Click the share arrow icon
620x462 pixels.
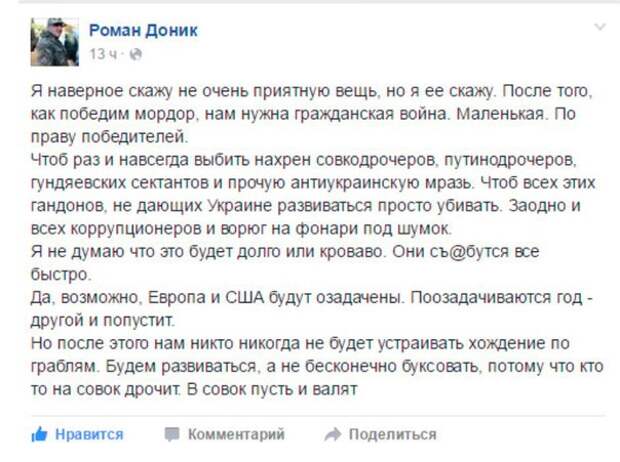click(x=333, y=434)
